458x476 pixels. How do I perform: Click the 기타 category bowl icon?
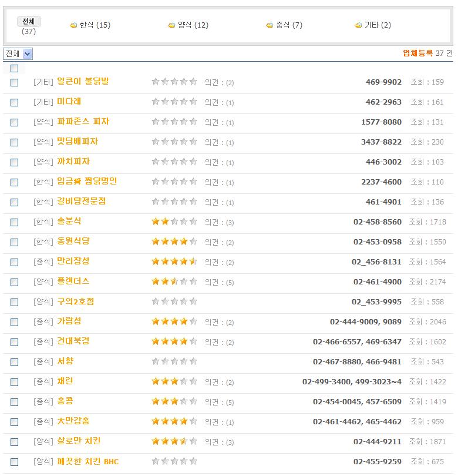(x=358, y=25)
